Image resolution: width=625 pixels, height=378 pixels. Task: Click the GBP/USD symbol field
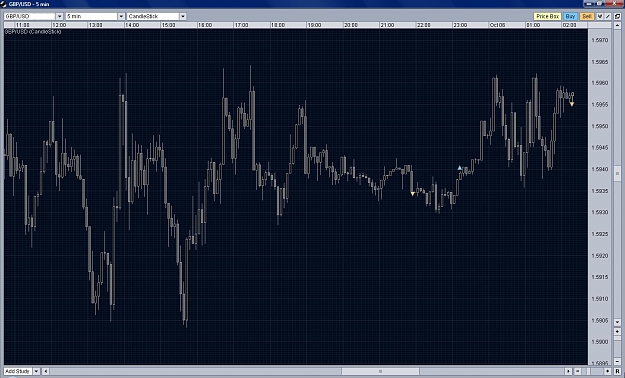[x=29, y=16]
